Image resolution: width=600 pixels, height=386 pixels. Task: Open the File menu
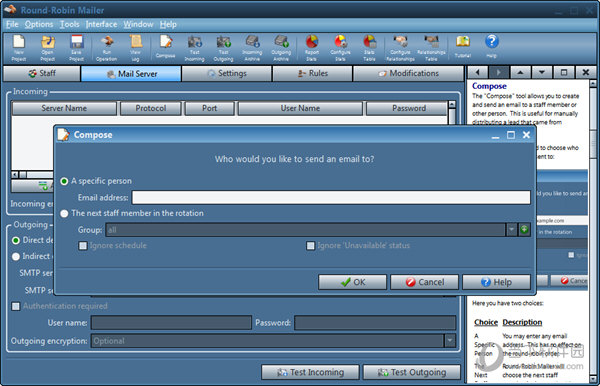[x=12, y=24]
